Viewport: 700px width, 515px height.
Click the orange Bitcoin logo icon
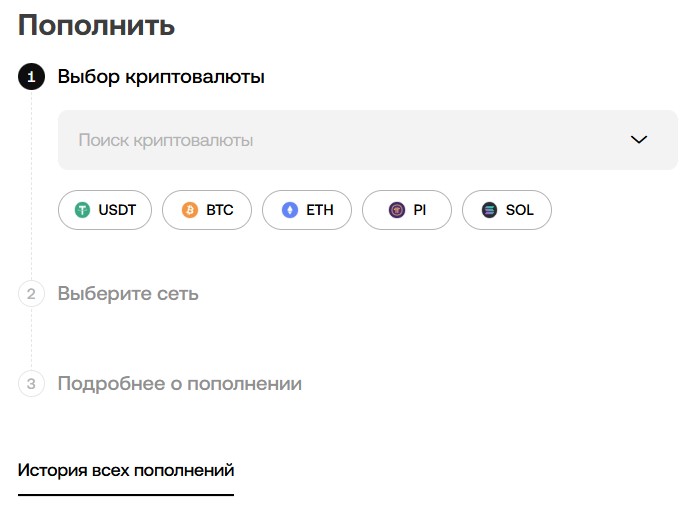[190, 210]
